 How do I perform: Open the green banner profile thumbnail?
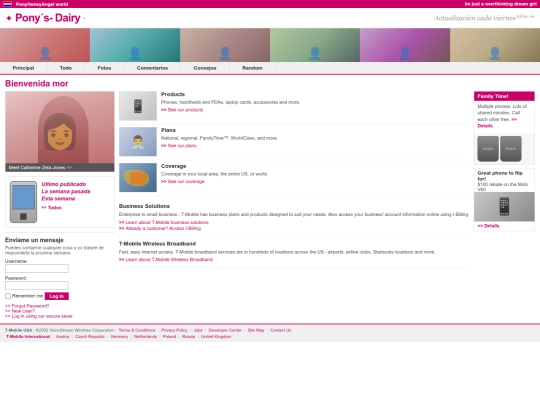(x=315, y=45)
